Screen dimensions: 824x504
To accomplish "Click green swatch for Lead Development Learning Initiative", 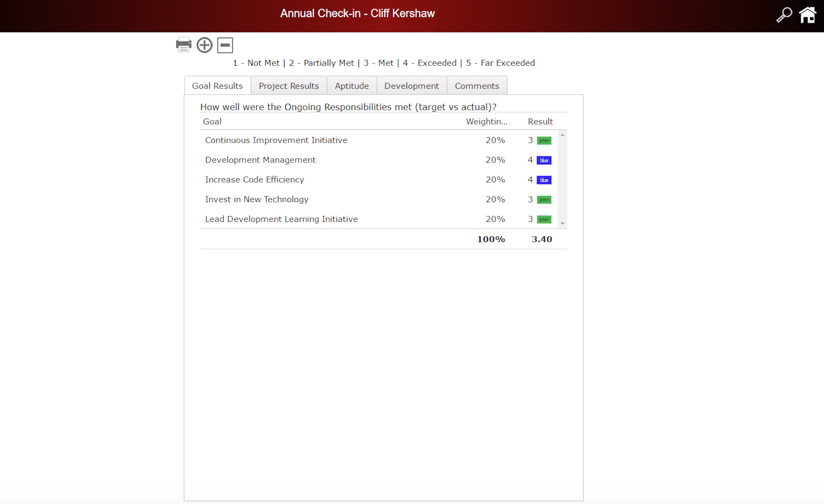I will pyautogui.click(x=544, y=220).
